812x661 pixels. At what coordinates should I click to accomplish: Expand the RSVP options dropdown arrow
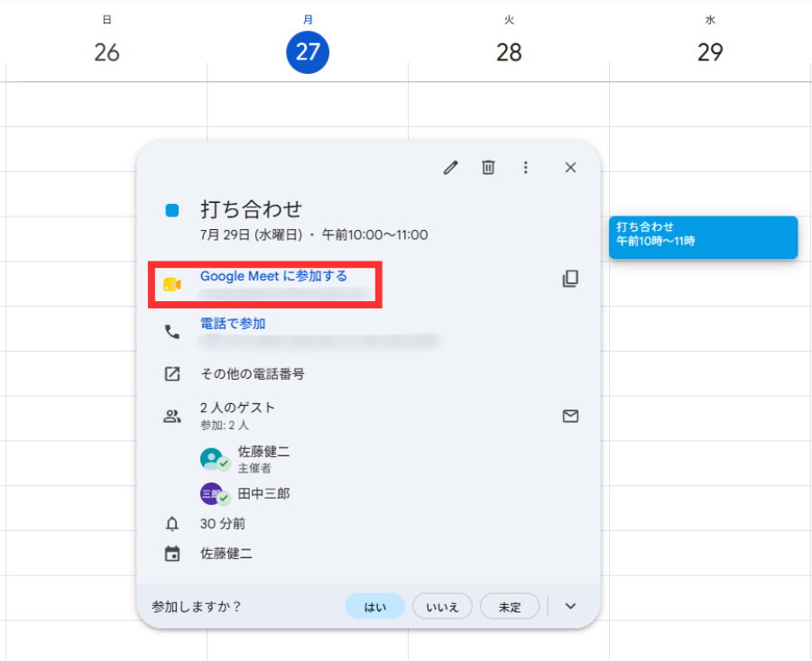point(570,606)
